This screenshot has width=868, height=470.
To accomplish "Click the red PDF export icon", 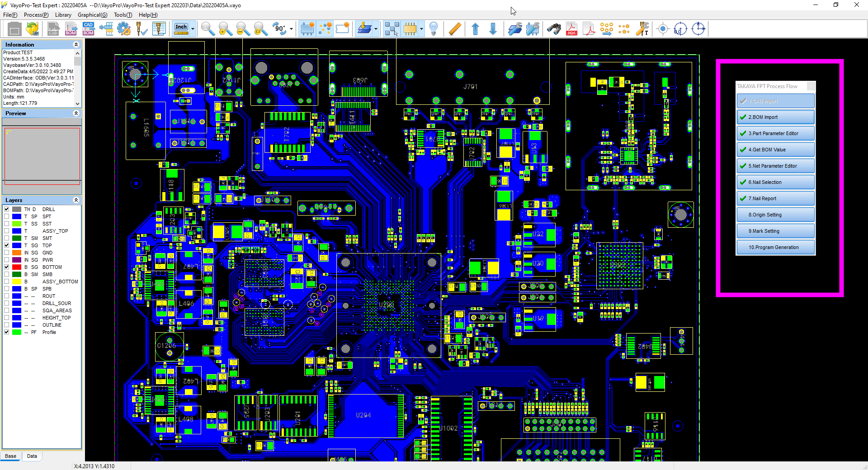I will (x=571, y=29).
